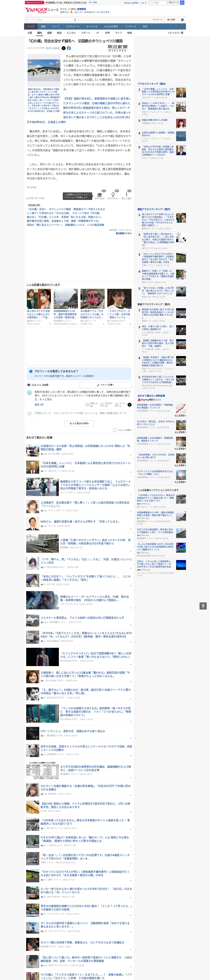
Task: Click the Yahoo!ショッピング banner badge
Action: click(34, 2)
